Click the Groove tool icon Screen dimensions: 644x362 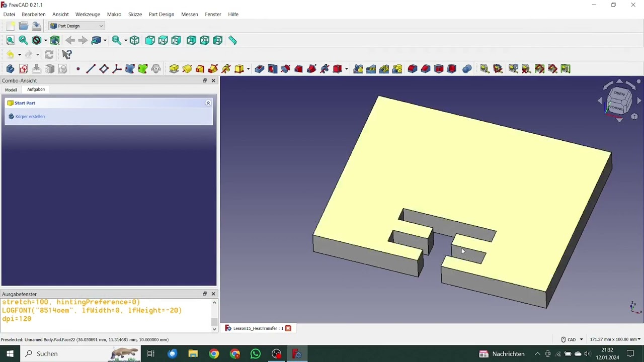[x=286, y=69]
